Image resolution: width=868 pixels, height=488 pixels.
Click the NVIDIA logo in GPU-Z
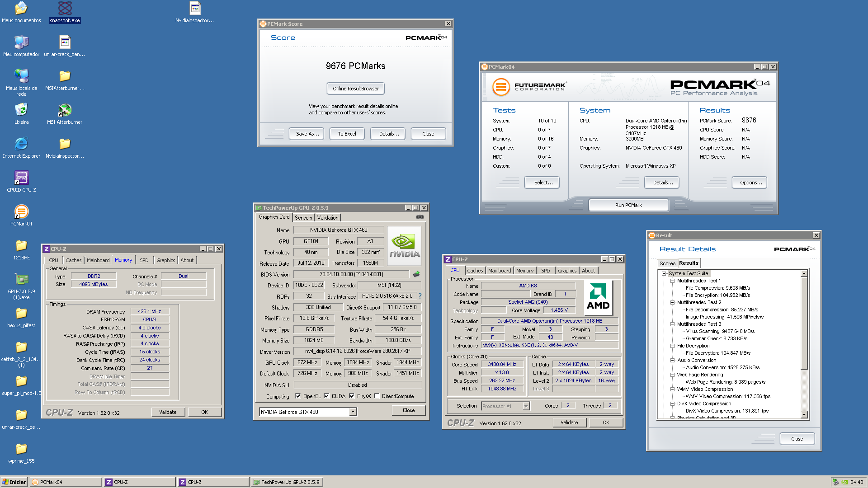(x=404, y=246)
